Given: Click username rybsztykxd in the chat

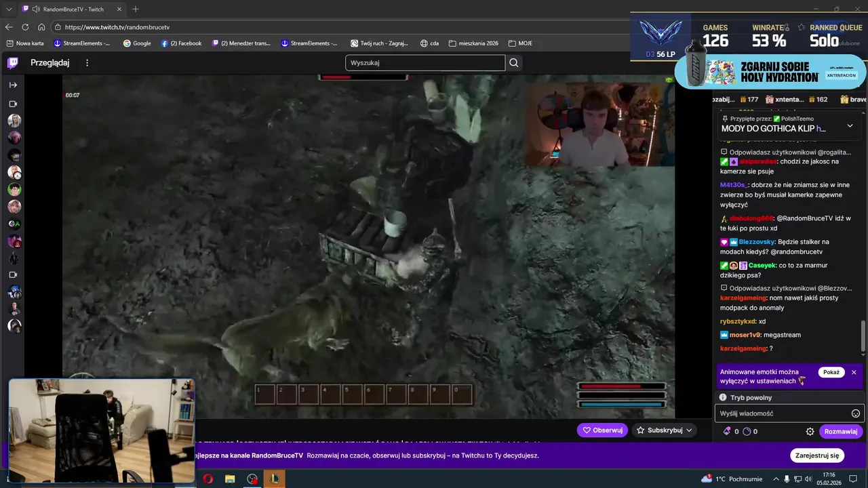Looking at the screenshot, I should pyautogui.click(x=738, y=321).
